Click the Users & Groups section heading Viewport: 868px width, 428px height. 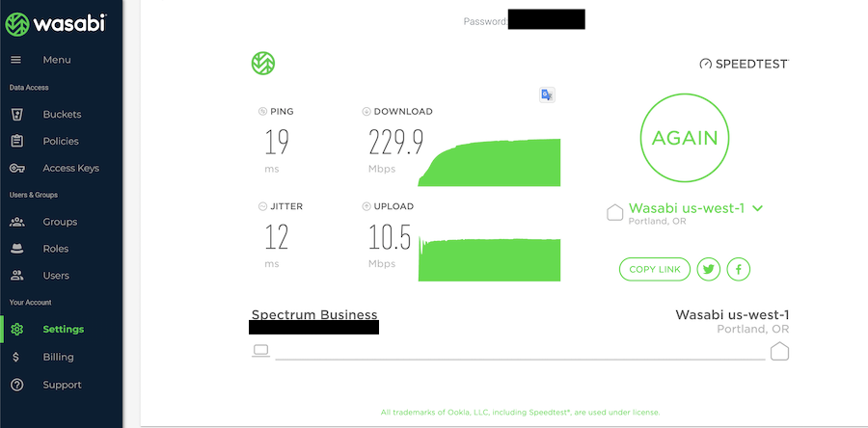pos(33,195)
